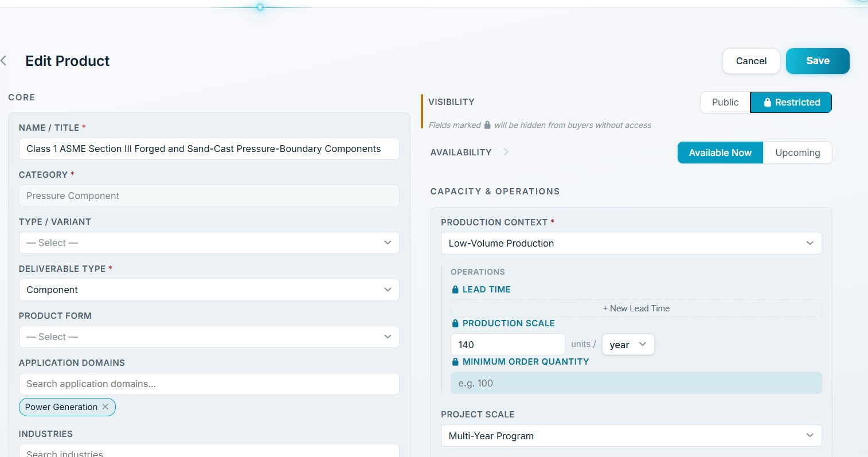Click the Application Domains label

pos(72,363)
